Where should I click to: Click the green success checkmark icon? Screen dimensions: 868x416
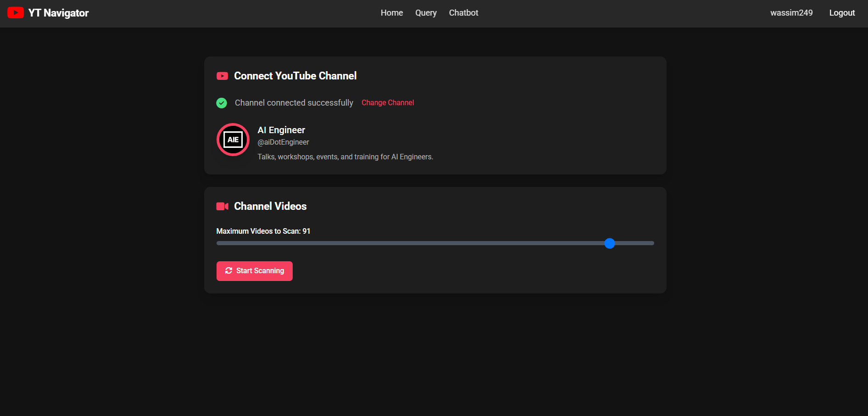point(222,103)
